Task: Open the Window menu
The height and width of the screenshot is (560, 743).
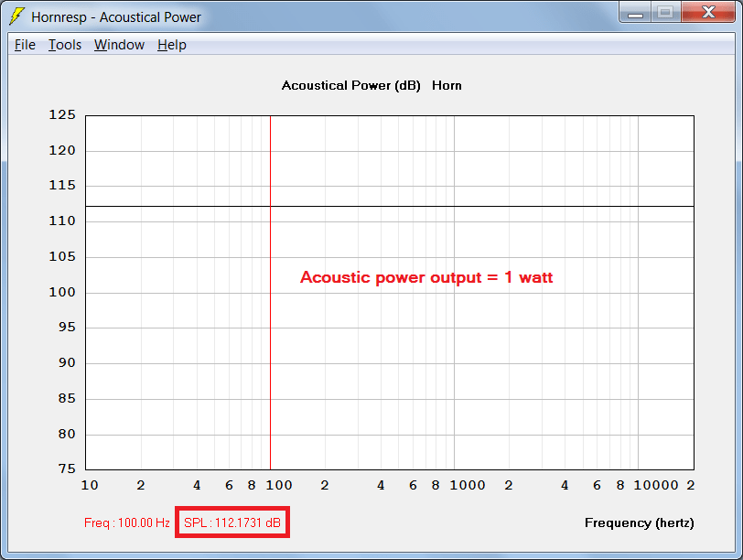Action: 119,45
